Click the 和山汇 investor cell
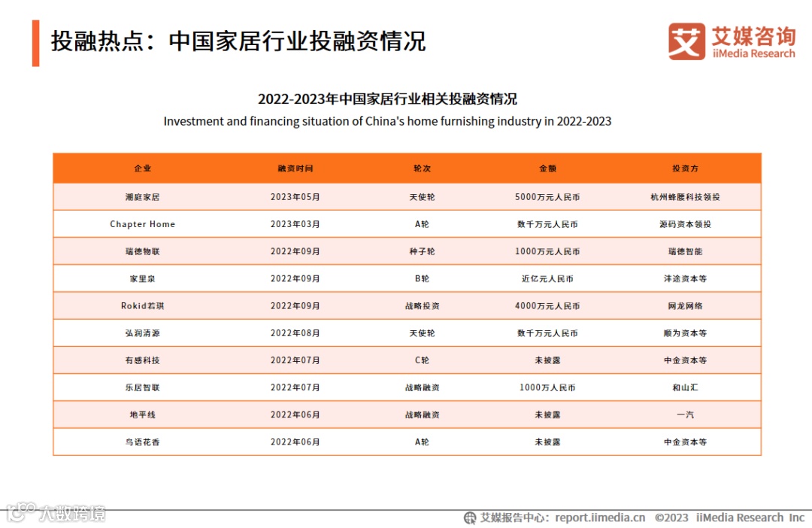The height and width of the screenshot is (528, 812). tap(685, 387)
